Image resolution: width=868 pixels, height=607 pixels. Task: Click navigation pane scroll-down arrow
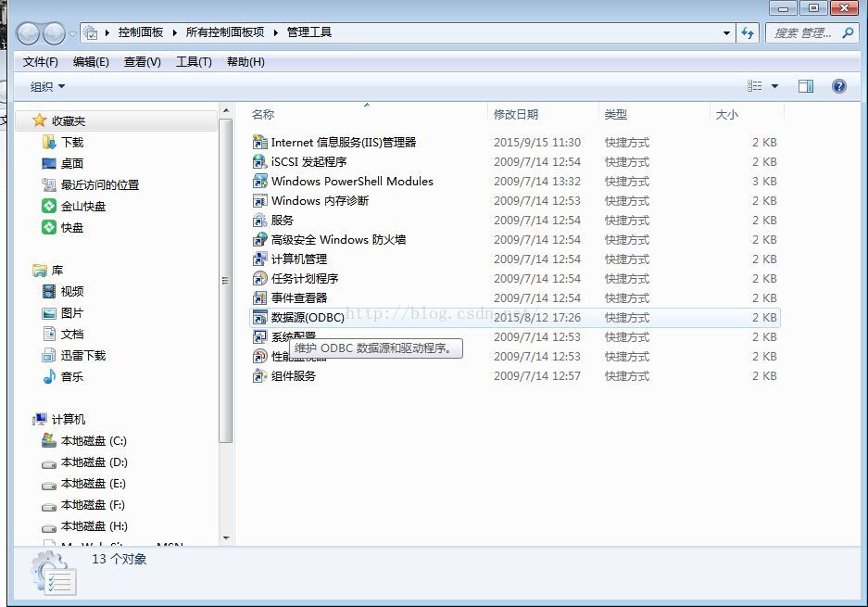tap(225, 537)
